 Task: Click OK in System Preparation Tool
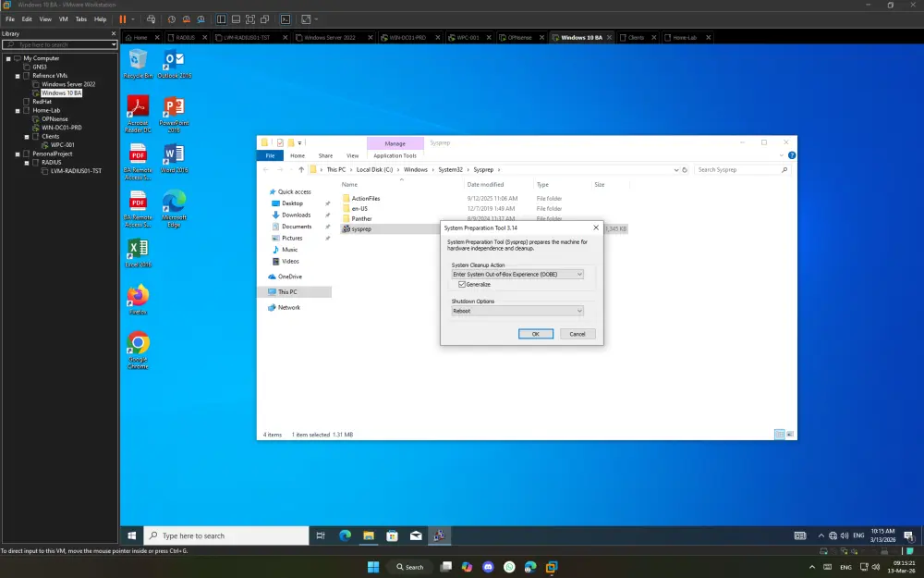pos(536,334)
